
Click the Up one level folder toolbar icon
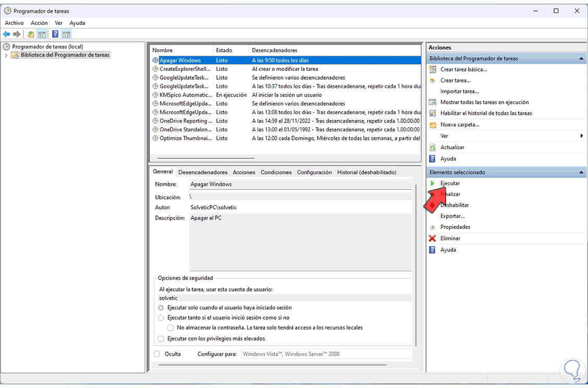click(31, 34)
